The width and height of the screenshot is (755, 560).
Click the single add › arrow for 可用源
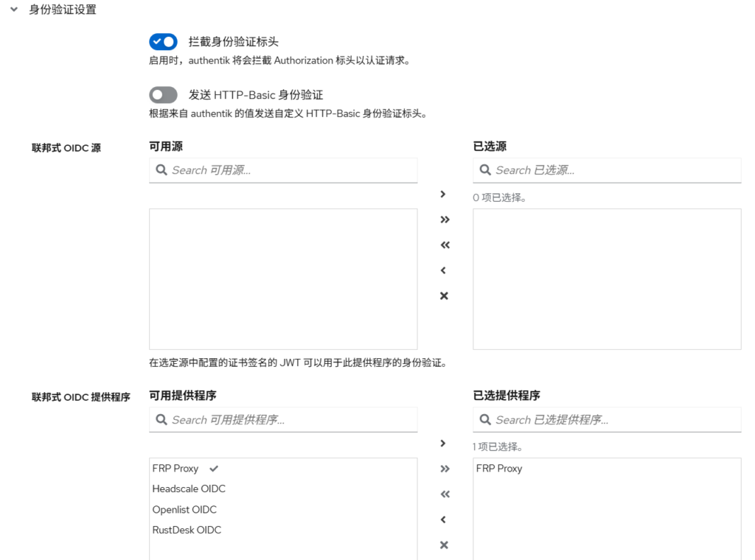click(x=444, y=194)
